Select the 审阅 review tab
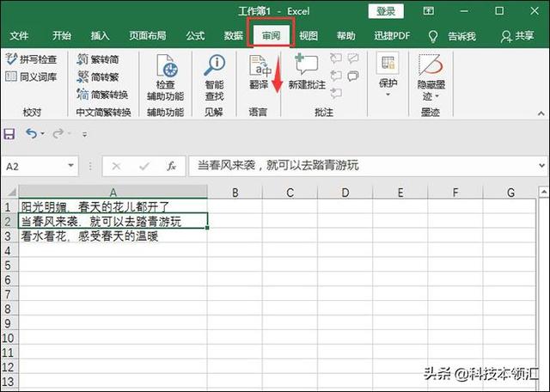 tap(271, 35)
